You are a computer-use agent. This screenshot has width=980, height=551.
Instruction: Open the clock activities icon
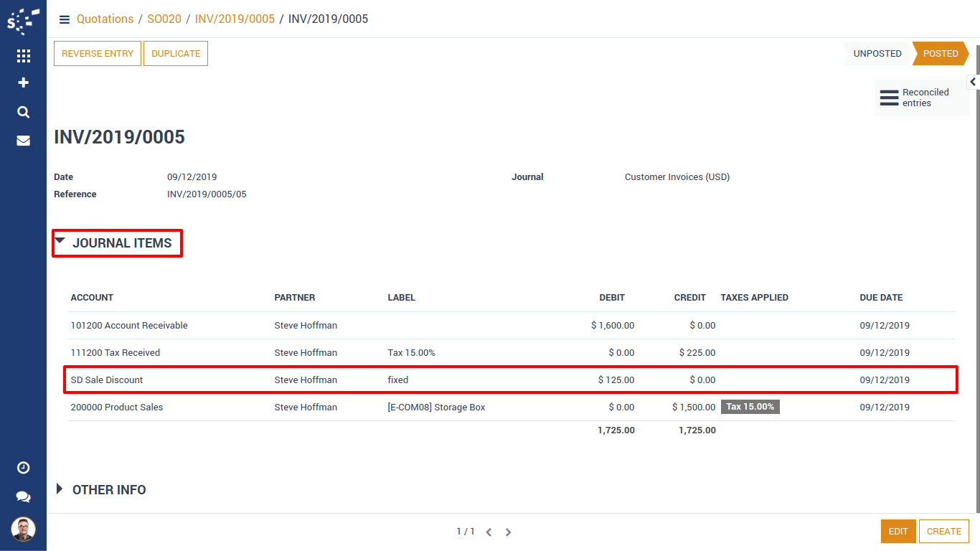(23, 468)
